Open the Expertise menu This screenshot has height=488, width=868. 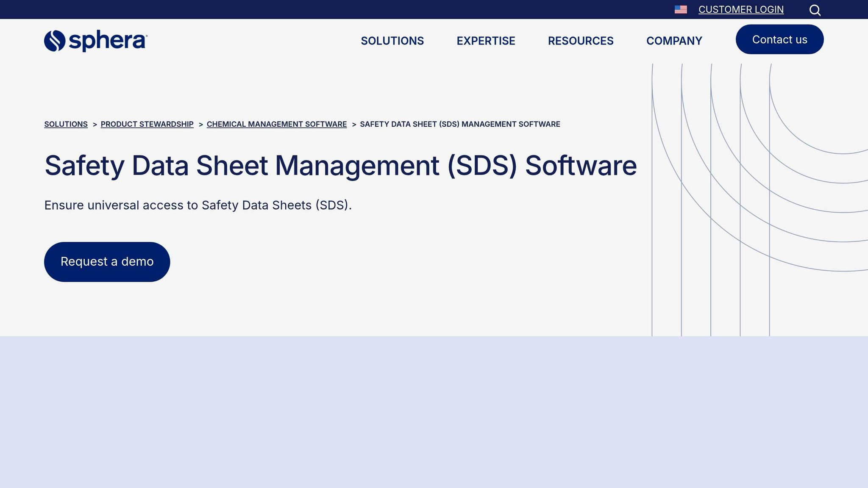tap(486, 41)
